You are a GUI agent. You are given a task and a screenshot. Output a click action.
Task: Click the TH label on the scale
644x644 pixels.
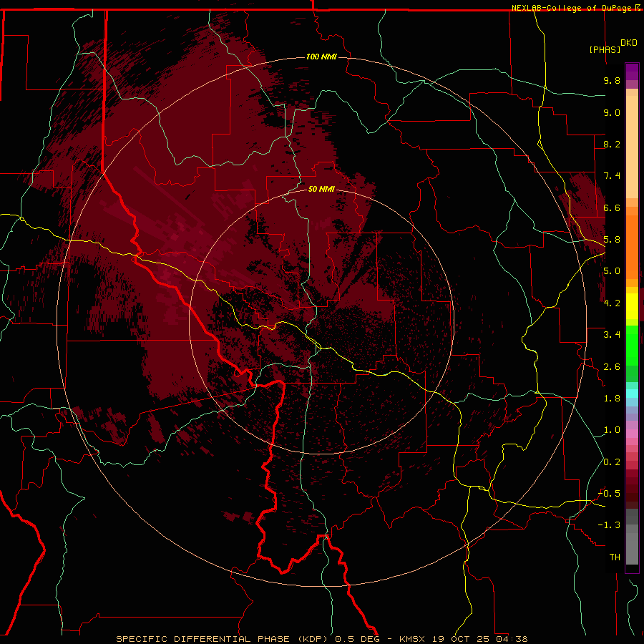(615, 557)
